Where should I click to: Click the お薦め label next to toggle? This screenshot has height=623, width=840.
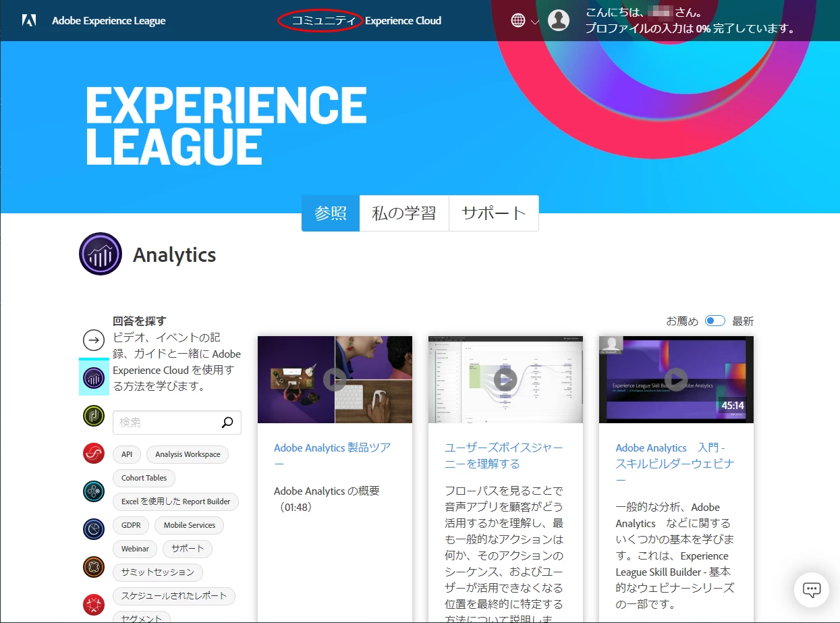coord(682,321)
